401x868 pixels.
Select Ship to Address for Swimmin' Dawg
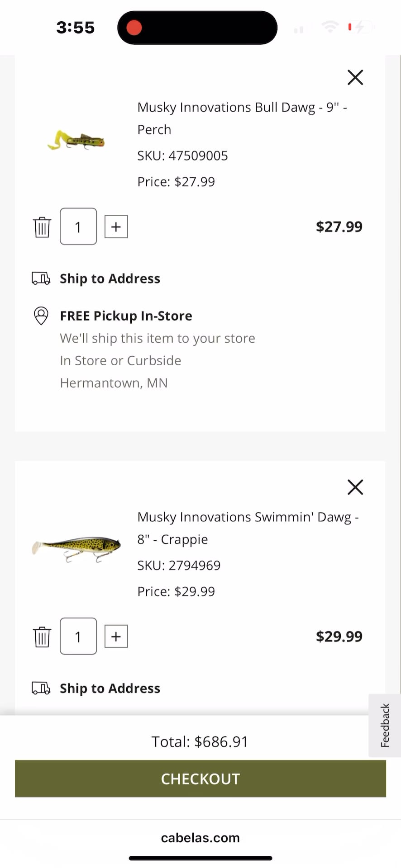click(x=110, y=688)
